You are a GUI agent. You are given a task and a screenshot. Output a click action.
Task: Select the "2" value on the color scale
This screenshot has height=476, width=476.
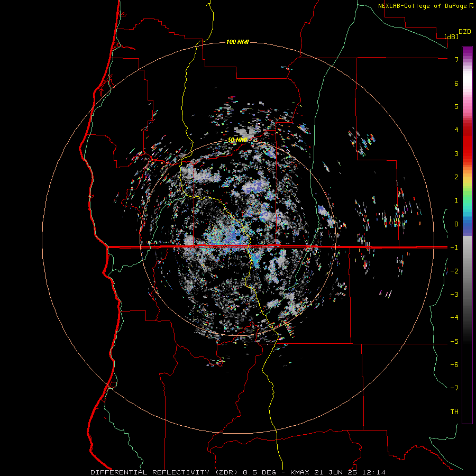456,177
